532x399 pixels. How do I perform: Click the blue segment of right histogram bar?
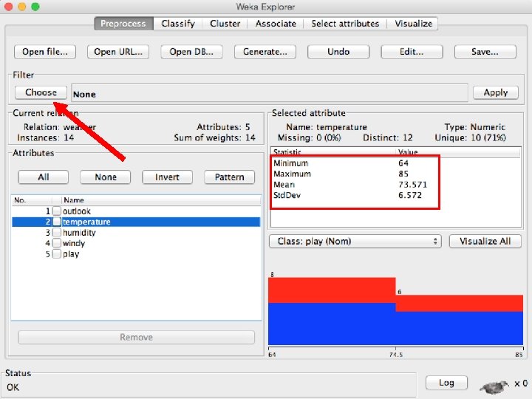[x=460, y=328]
